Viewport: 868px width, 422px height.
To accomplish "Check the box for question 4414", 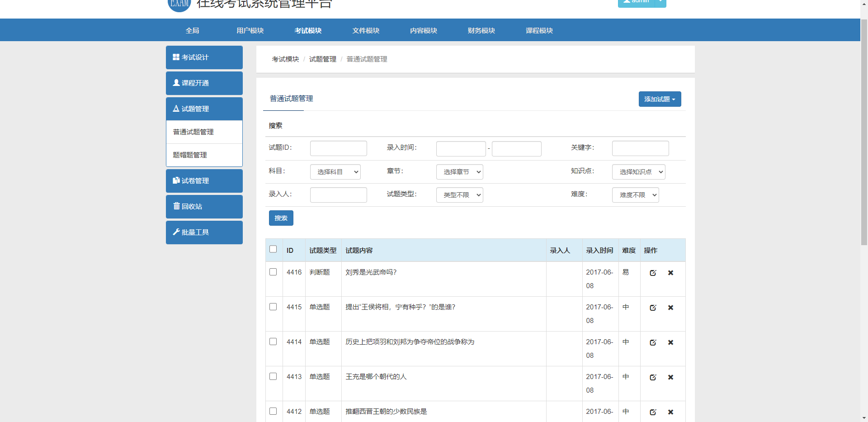I will 273,341.
